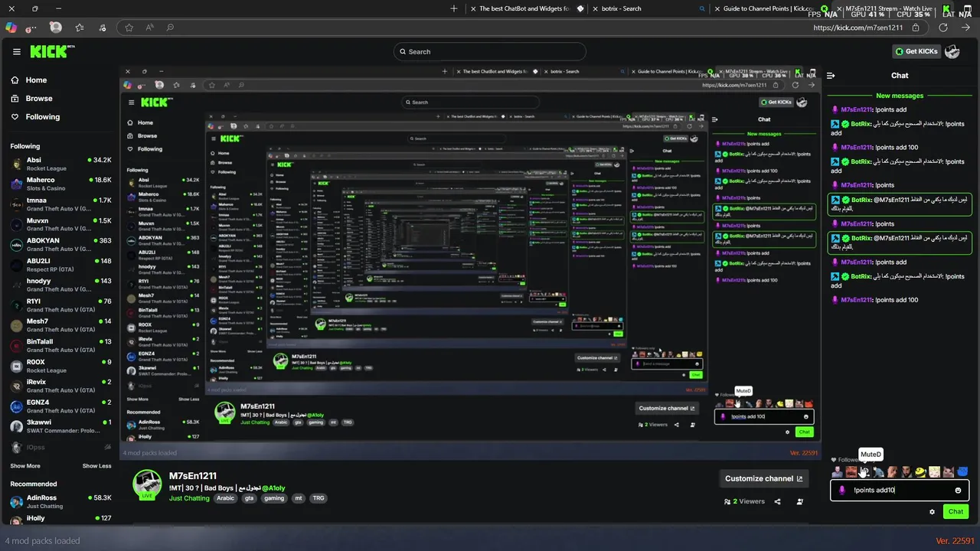Open ABOKYAN channel in Following list

(x=60, y=244)
